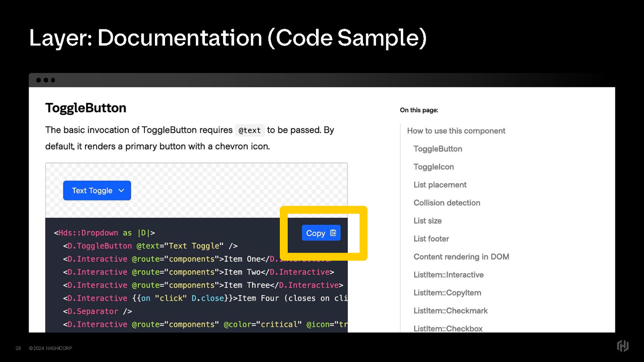Click the @text inline code tag
The image size is (644, 362).
pyautogui.click(x=250, y=130)
